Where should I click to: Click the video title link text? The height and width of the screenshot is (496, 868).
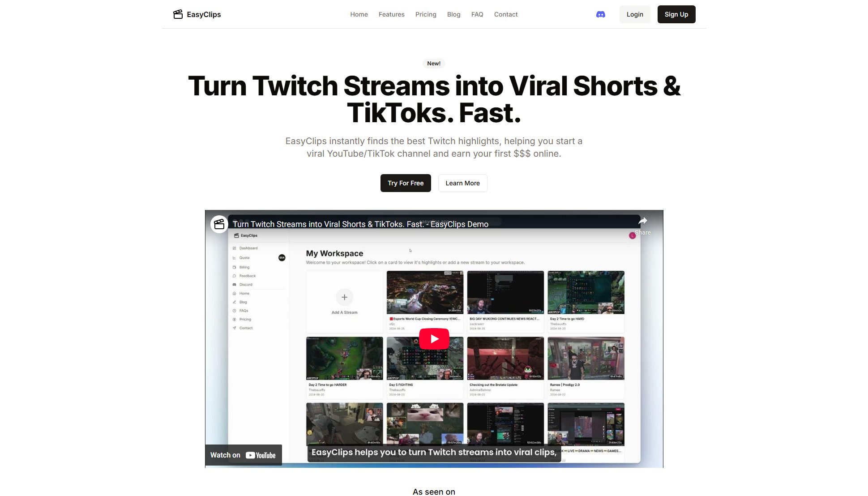click(x=360, y=224)
